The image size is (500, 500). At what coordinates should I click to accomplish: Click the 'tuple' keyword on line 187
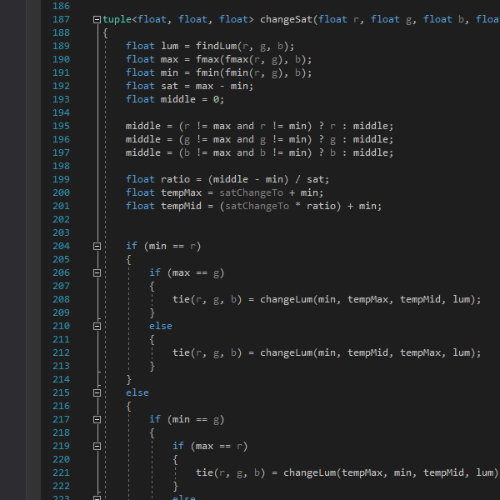(117, 19)
